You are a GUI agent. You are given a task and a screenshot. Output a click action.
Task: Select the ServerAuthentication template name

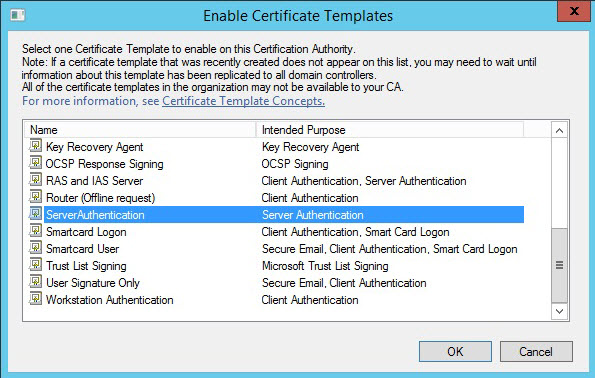click(95, 215)
